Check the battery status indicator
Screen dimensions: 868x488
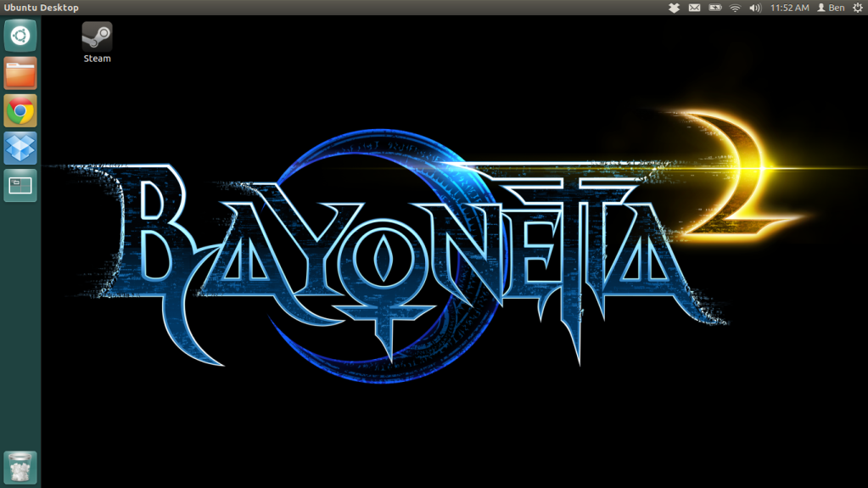coord(715,8)
